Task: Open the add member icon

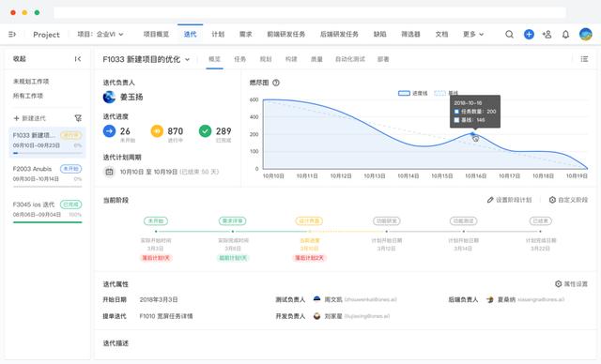Action: pyautogui.click(x=547, y=35)
